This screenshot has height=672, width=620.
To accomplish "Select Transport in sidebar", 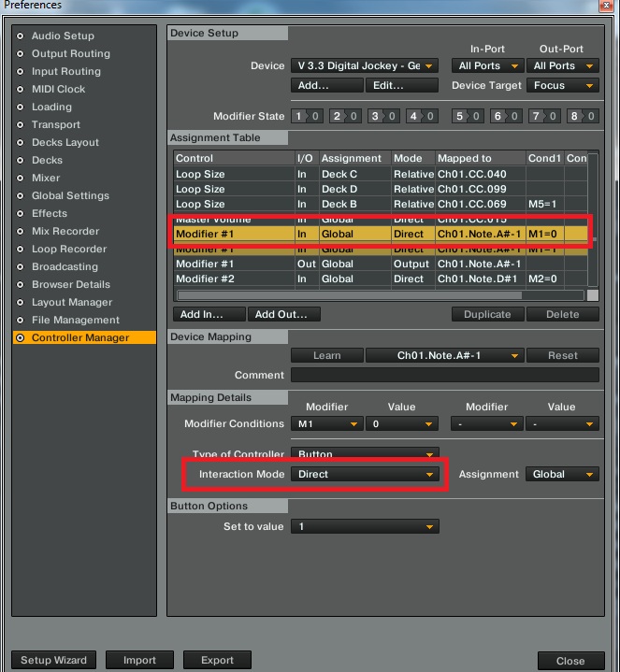I will point(56,124).
